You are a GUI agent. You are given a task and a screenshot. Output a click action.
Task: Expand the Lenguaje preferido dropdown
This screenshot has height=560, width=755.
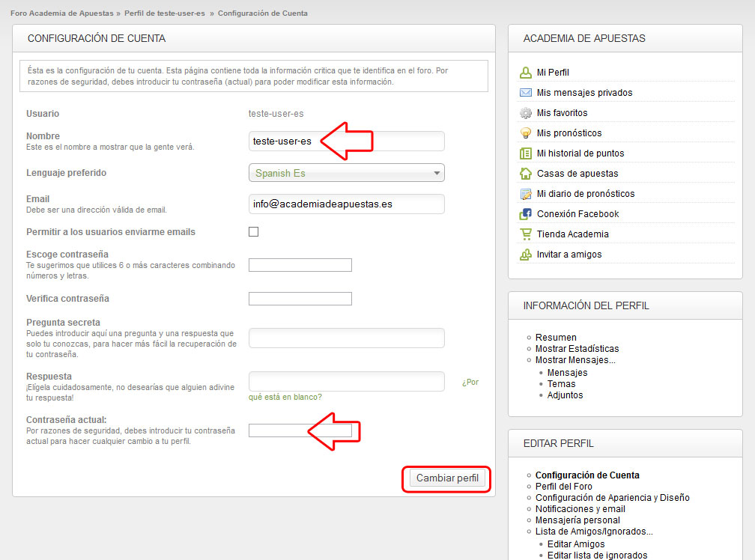coord(346,173)
